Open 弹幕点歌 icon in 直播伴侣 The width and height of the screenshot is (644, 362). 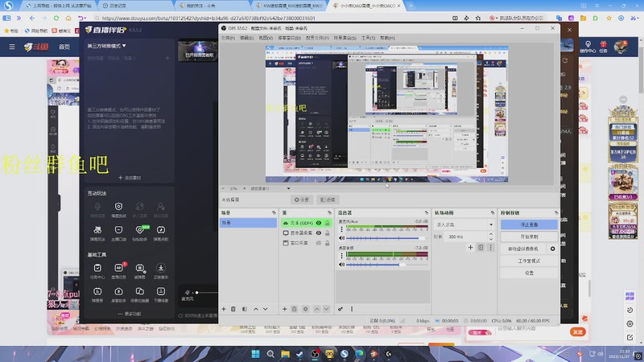[160, 232]
